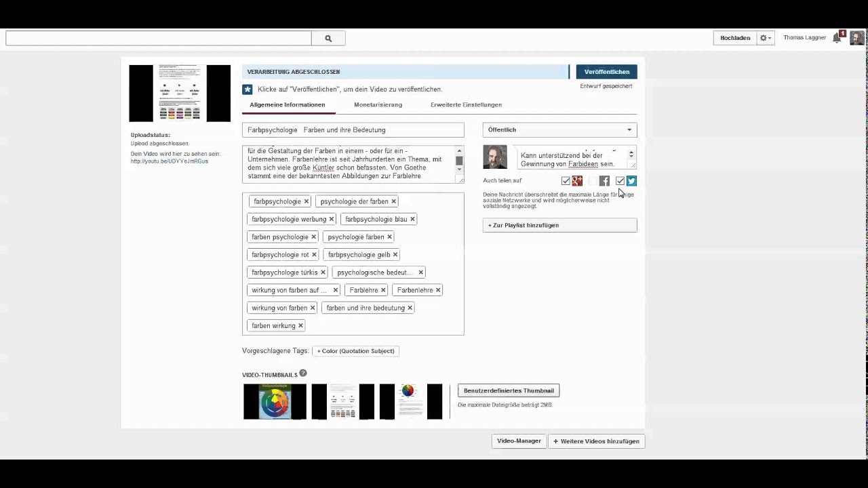Open the user avatar in header
The height and width of the screenshot is (488, 868).
(x=857, y=38)
